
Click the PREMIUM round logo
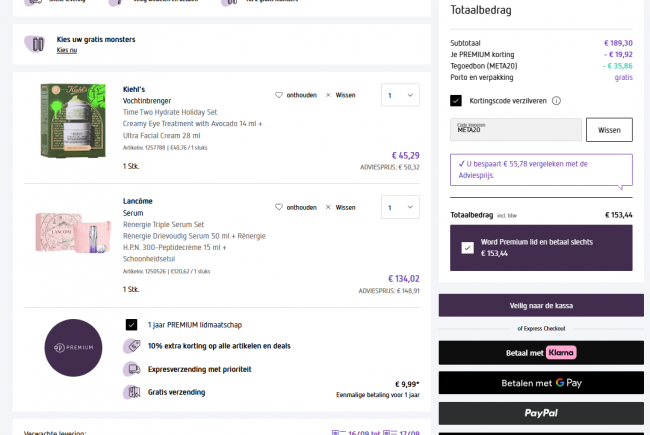[73, 348]
